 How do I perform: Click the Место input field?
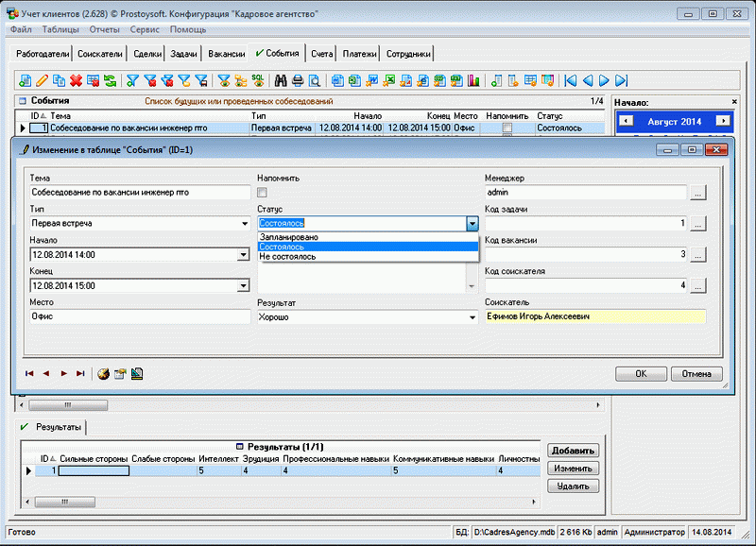click(139, 317)
